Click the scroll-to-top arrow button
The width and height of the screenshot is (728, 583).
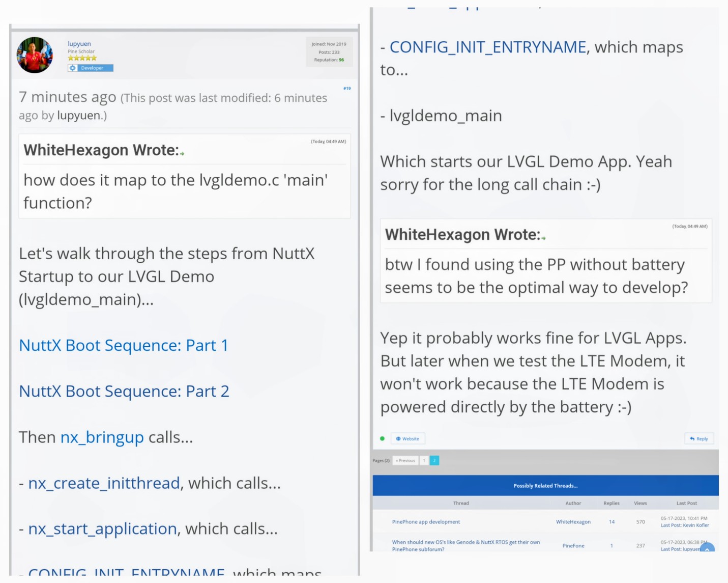(x=707, y=548)
